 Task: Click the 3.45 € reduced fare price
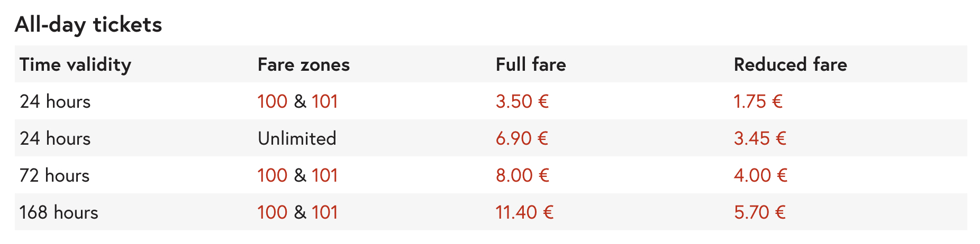pyautogui.click(x=760, y=138)
